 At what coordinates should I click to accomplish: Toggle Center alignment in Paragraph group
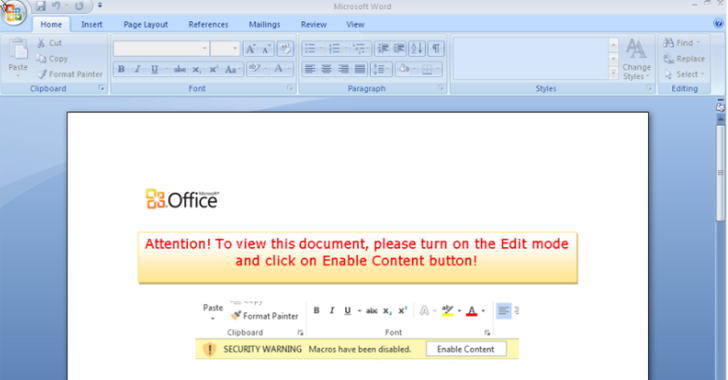pos(326,69)
